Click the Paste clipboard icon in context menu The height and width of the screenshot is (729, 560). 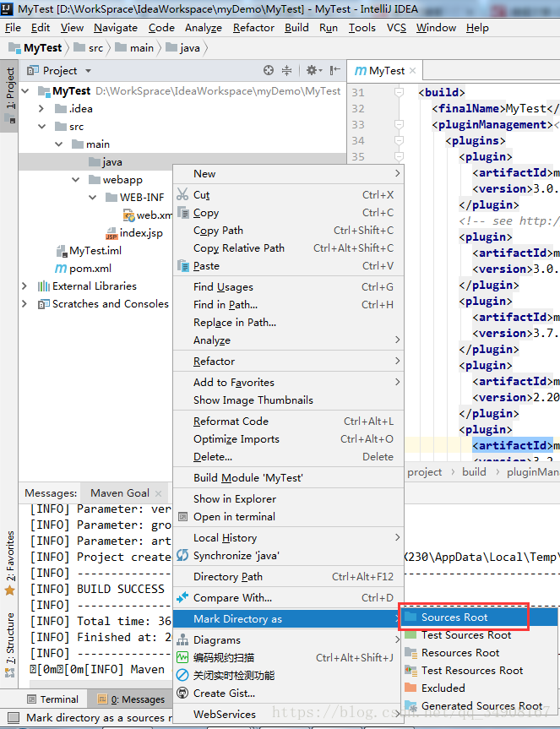pos(183,266)
